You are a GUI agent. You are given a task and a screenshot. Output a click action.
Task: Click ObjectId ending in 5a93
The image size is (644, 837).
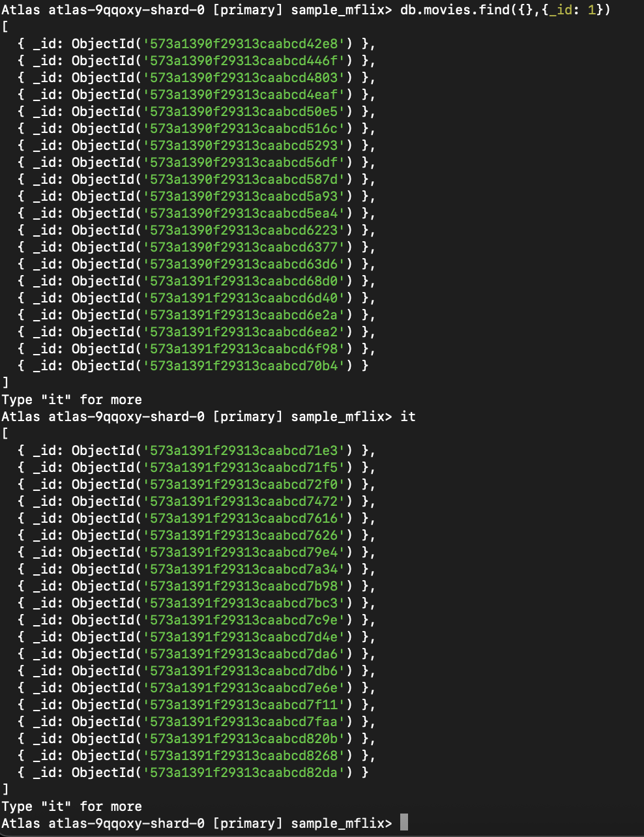pos(212,196)
